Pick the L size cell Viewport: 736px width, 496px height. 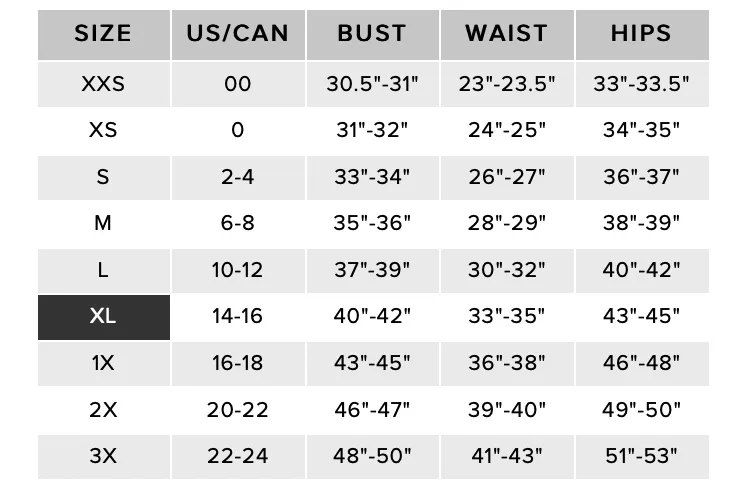click(104, 270)
